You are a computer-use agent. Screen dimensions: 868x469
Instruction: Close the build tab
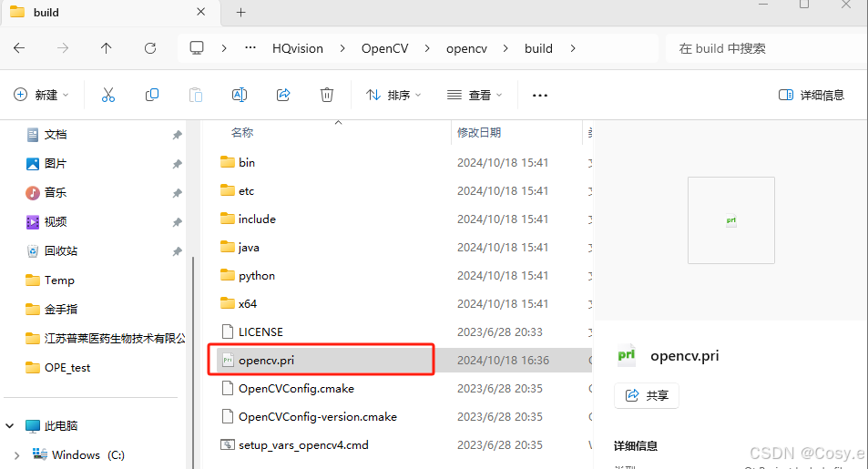coord(201,12)
